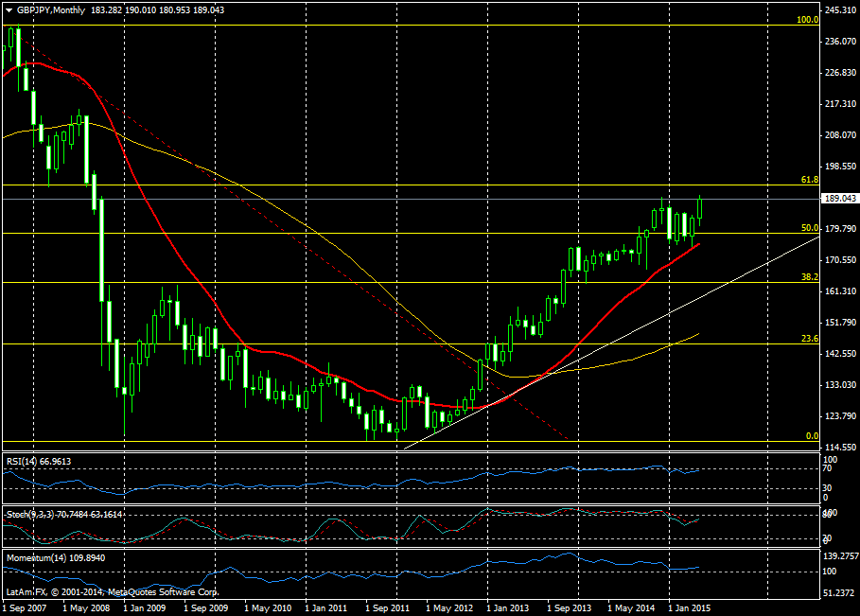The width and height of the screenshot is (860, 616).
Task: Click the 245.310 price on the axis
Action: coord(841,10)
